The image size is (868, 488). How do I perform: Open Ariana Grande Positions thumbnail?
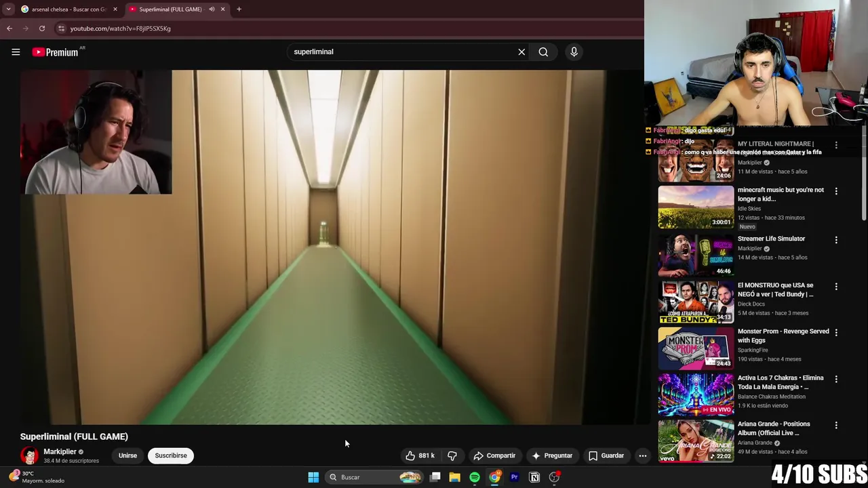(x=696, y=441)
